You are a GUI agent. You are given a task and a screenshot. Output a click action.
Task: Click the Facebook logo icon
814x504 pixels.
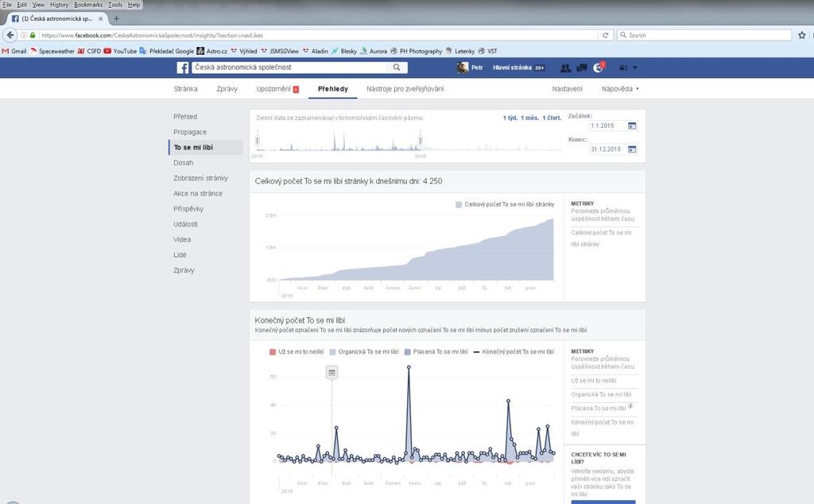point(182,68)
